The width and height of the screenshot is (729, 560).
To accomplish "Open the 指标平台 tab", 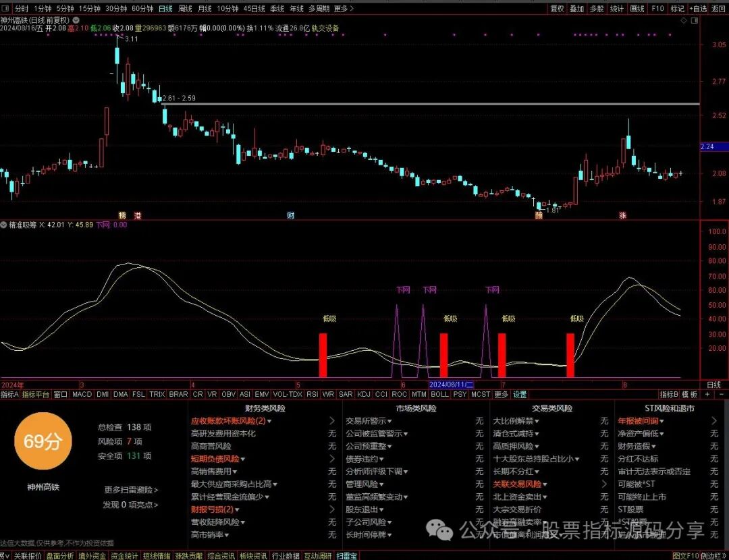I will [35, 394].
